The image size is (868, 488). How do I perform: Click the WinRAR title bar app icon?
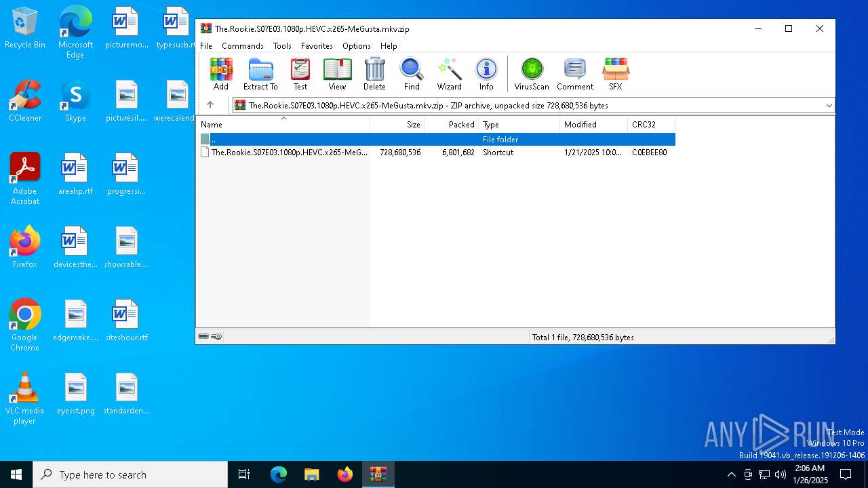(206, 28)
